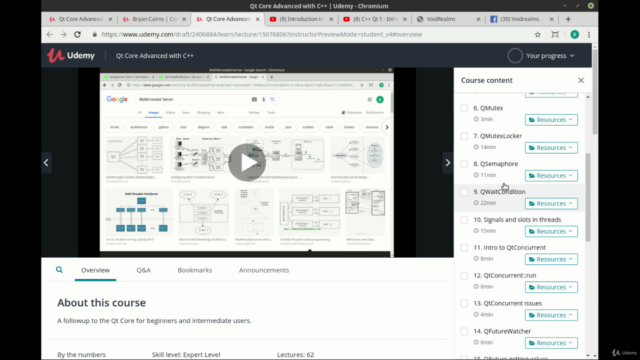
Task: Go to next lecture arrow
Action: 448,162
